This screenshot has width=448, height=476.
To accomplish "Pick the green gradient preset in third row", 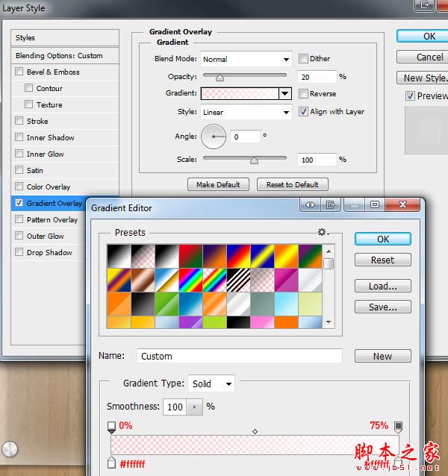I will [x=167, y=304].
